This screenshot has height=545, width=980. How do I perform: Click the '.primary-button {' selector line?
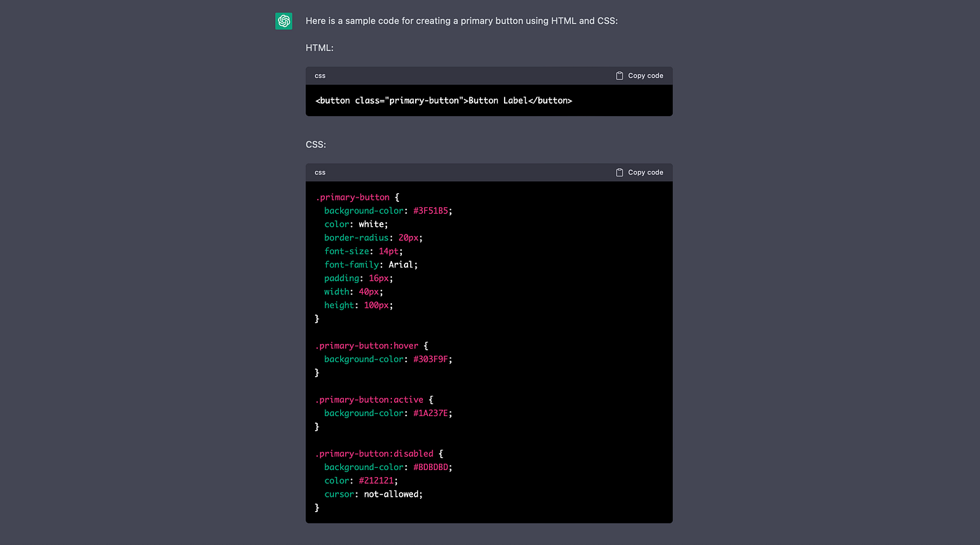[x=357, y=198]
